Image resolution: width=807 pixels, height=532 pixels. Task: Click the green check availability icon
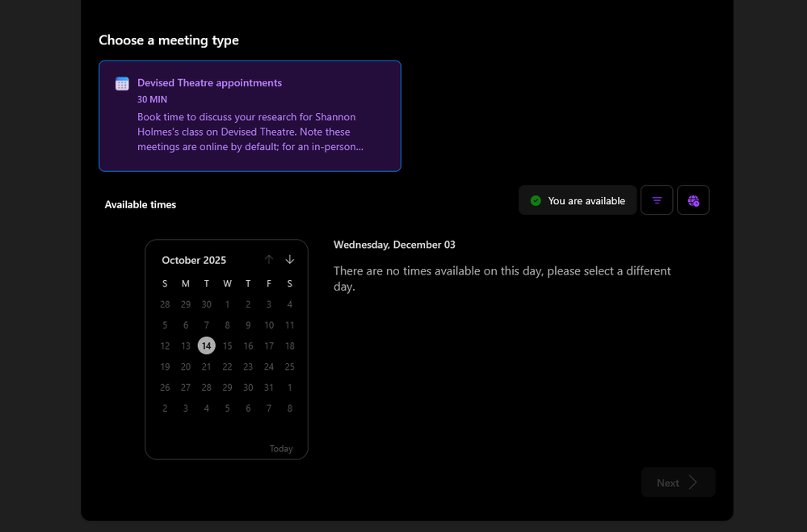536,201
